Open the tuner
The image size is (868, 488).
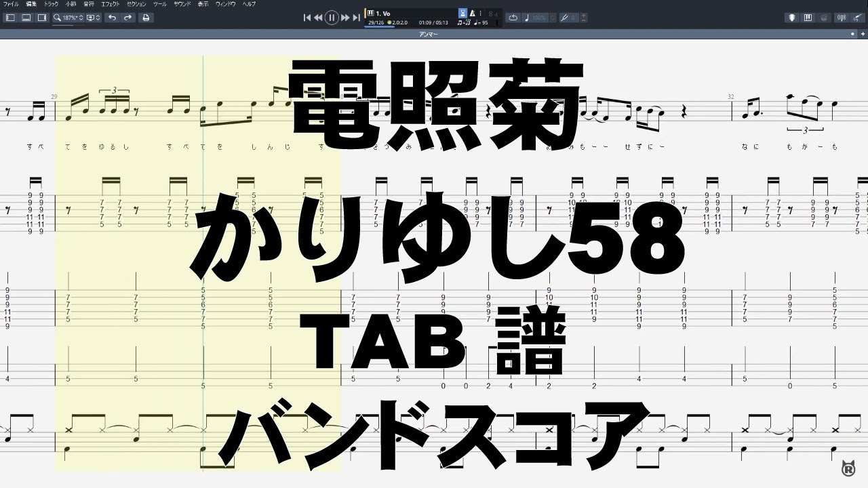pyautogui.click(x=843, y=18)
